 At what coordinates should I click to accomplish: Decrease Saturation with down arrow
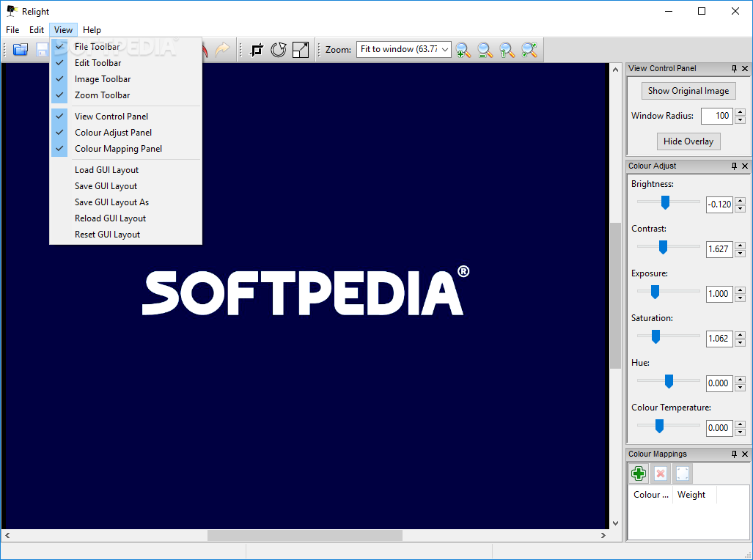[740, 342]
